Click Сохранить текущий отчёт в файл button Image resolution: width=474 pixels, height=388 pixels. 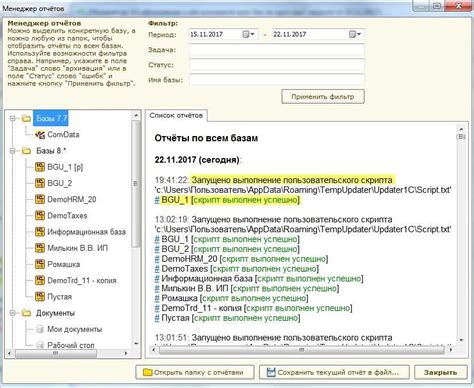(x=334, y=372)
